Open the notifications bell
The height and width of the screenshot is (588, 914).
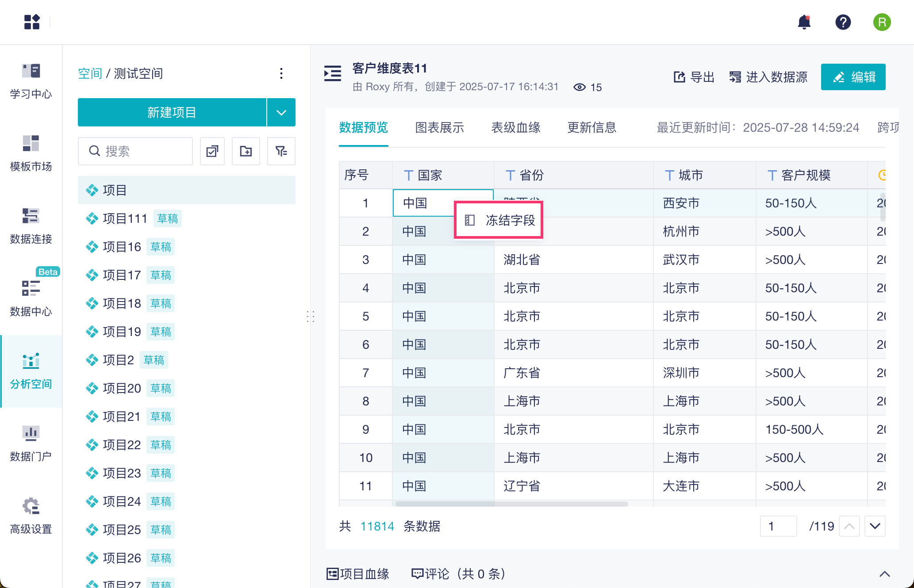804,22
